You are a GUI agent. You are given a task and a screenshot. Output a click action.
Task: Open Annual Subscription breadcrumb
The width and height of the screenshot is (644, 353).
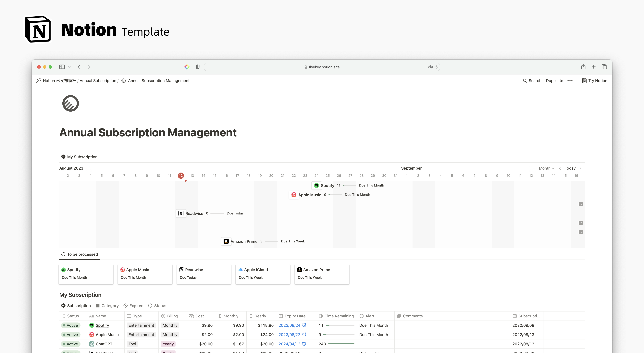click(x=98, y=80)
